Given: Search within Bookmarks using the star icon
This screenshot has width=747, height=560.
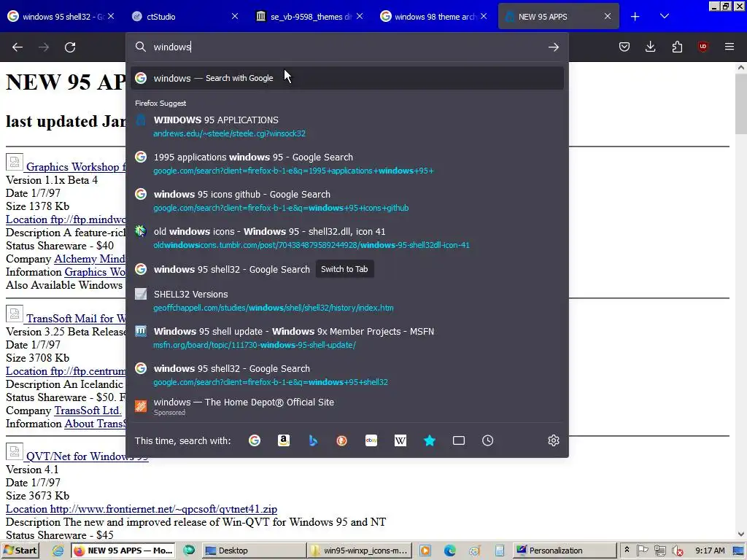Looking at the screenshot, I should click(430, 440).
